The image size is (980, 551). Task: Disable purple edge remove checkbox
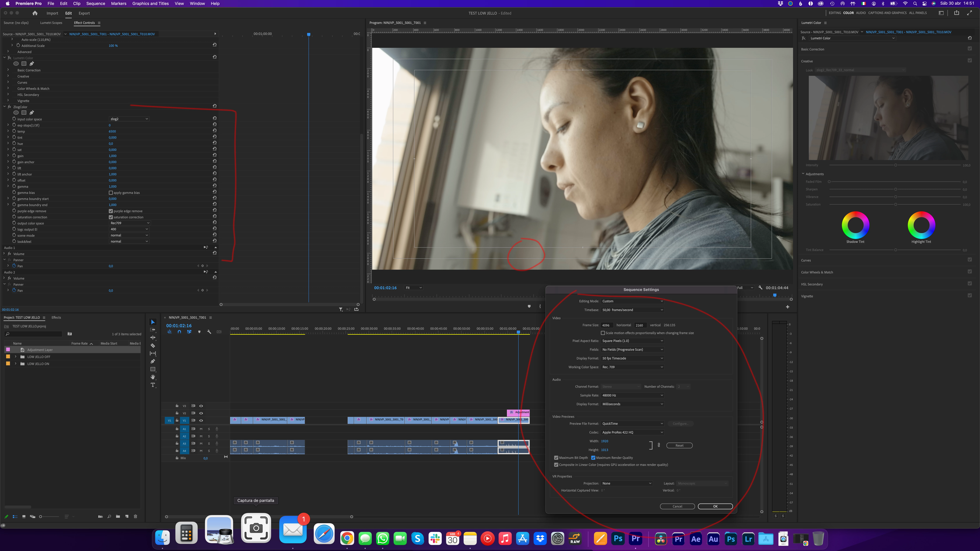pos(111,211)
